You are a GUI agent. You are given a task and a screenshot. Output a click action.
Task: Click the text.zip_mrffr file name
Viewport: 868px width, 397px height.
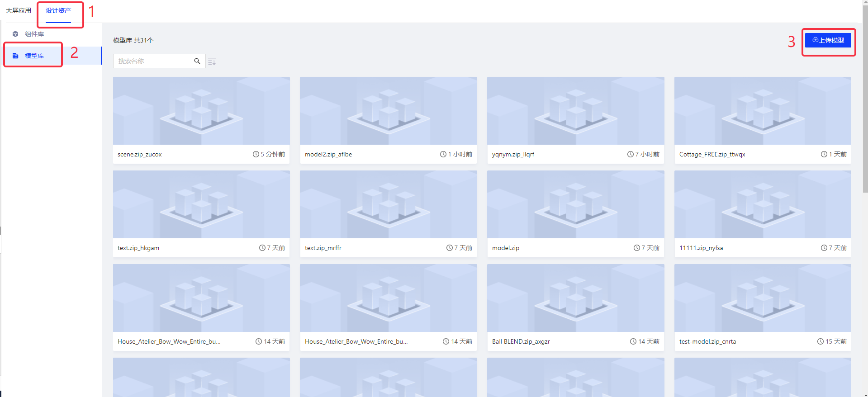[x=323, y=248]
